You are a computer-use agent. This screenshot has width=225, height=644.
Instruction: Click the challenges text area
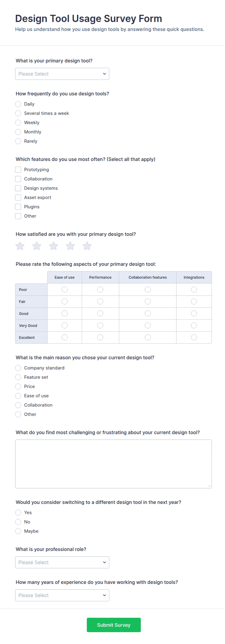(x=113, y=464)
